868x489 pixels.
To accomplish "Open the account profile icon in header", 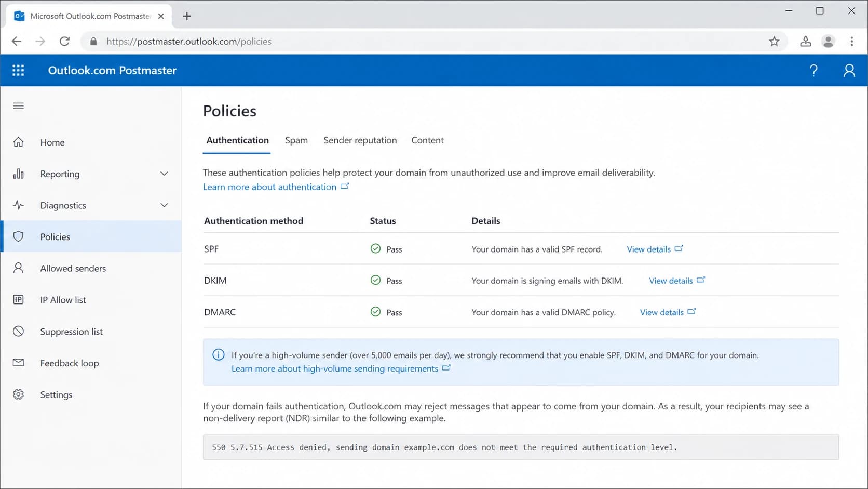I will [x=849, y=70].
